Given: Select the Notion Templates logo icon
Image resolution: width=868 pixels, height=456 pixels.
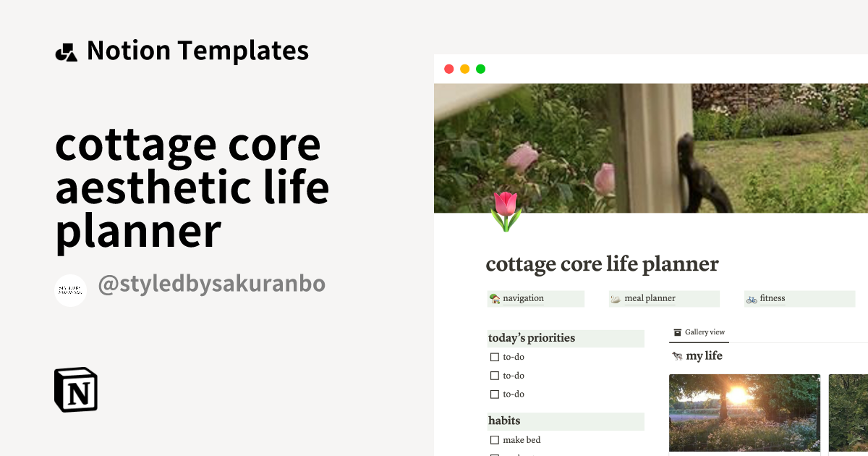Looking at the screenshot, I should (66, 50).
